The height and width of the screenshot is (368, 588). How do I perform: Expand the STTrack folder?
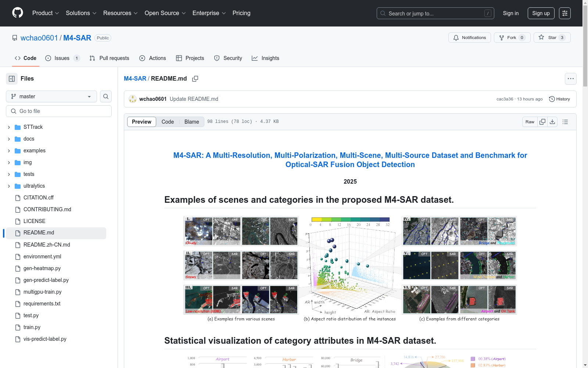click(x=9, y=127)
